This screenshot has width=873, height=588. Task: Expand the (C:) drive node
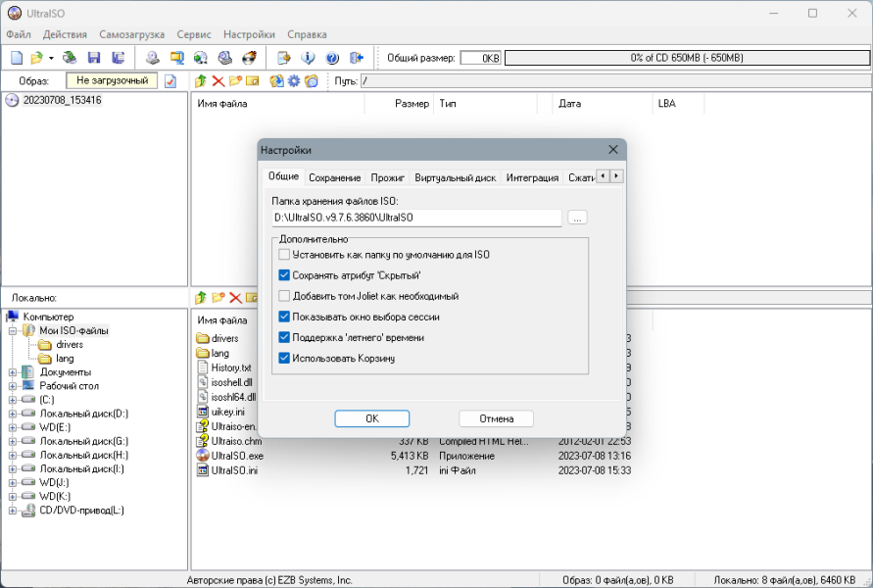click(x=13, y=400)
